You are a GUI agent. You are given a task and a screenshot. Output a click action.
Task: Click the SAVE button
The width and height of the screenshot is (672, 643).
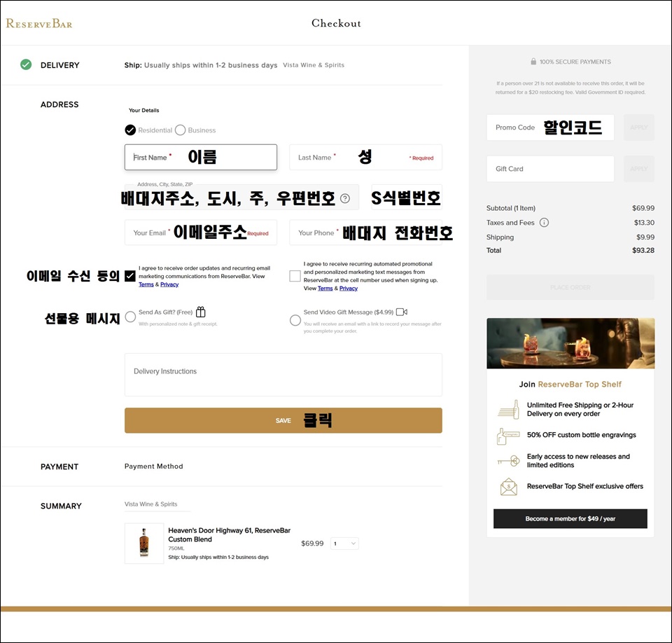(x=283, y=420)
